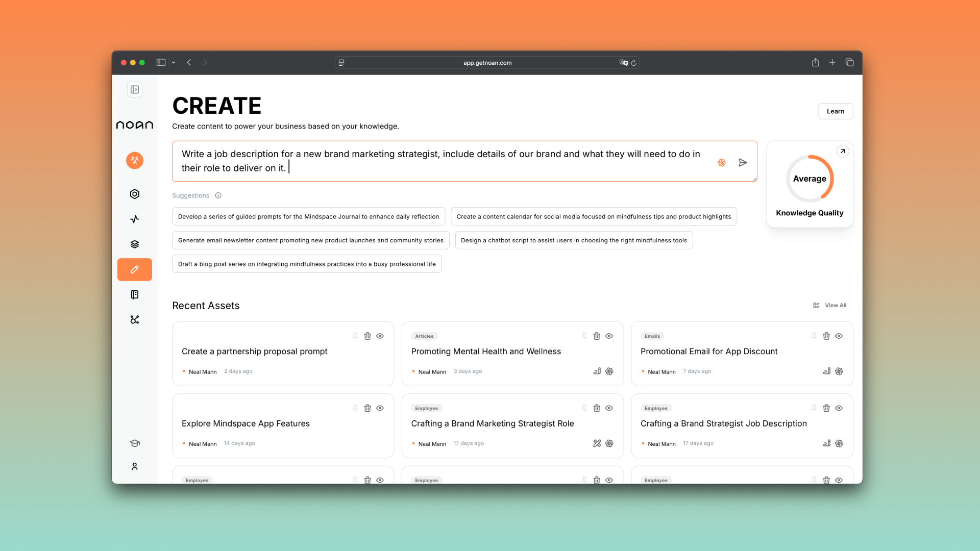Image resolution: width=980 pixels, height=551 pixels.
Task: Open the notebook icon in sidebar
Action: tap(135, 294)
